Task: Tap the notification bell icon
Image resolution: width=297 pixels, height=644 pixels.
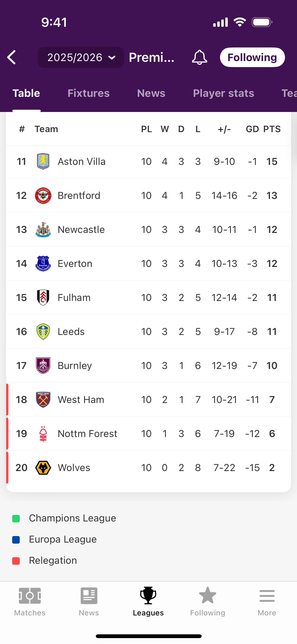Action: [199, 57]
